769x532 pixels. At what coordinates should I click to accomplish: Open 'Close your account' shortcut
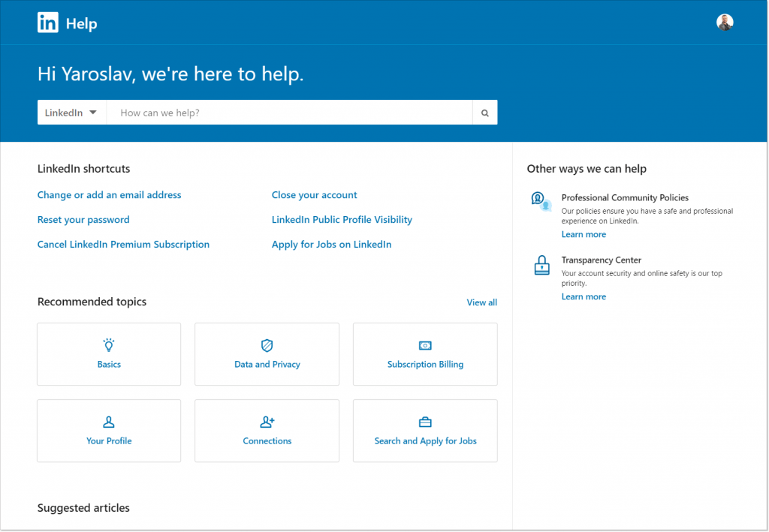click(x=315, y=195)
